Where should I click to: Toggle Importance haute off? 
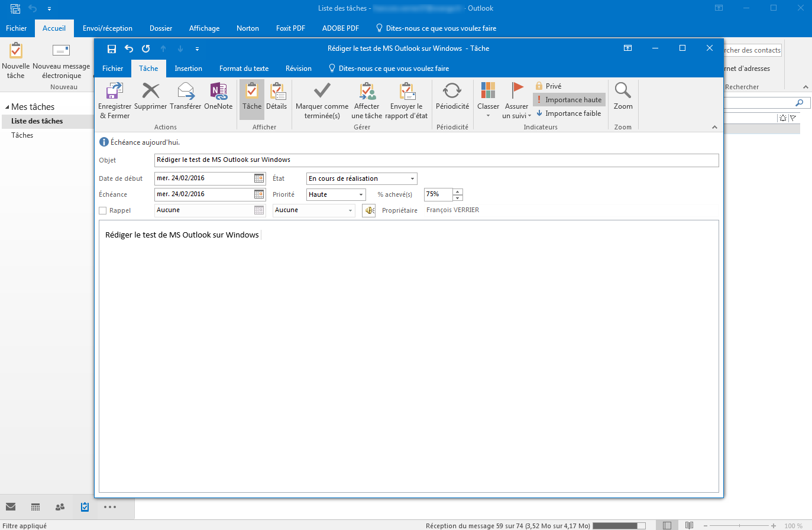(x=568, y=99)
